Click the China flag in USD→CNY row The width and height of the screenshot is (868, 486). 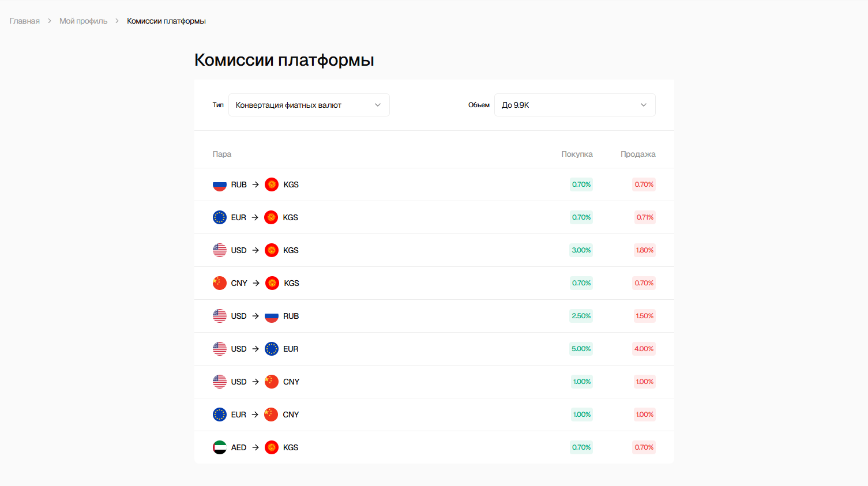click(x=271, y=382)
